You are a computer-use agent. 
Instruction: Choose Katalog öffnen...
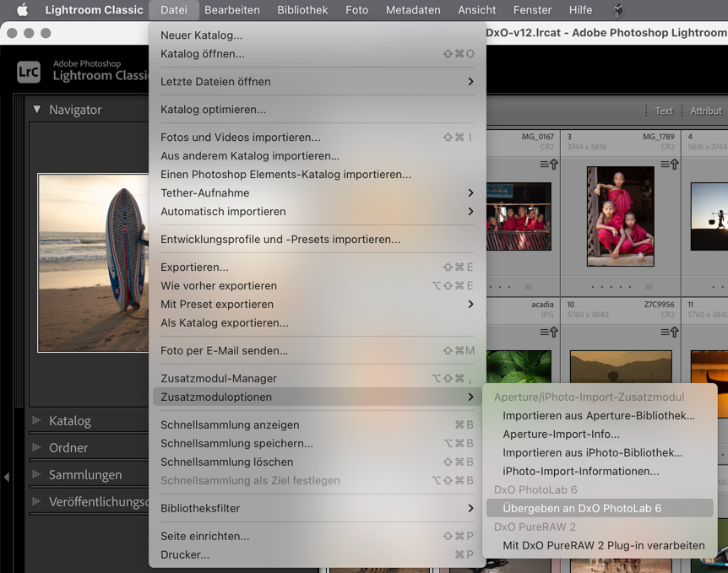317,54
